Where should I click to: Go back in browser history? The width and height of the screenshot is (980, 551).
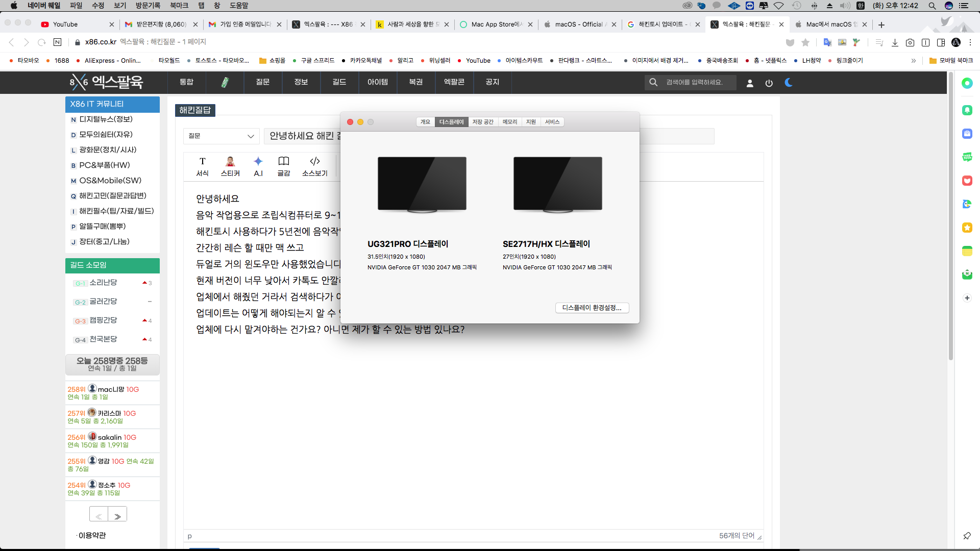tap(11, 42)
